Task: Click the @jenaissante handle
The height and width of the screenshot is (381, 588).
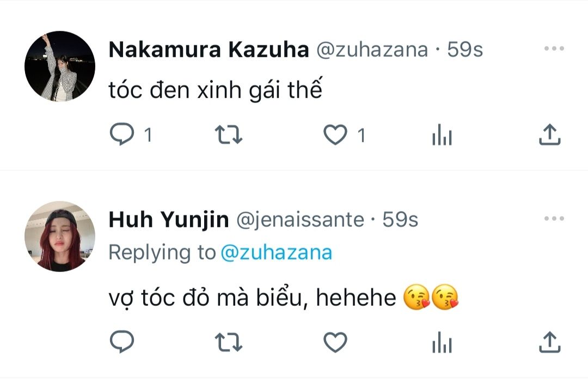Action: tap(299, 220)
